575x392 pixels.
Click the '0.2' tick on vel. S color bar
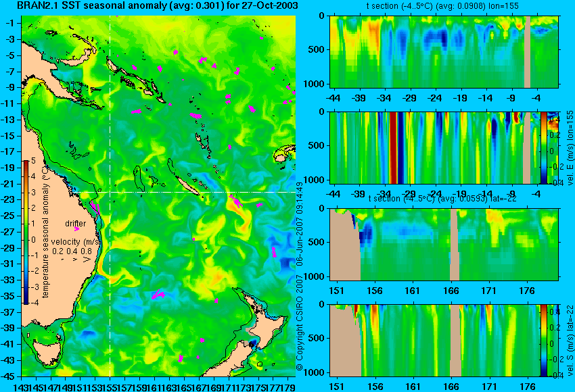[555, 328]
